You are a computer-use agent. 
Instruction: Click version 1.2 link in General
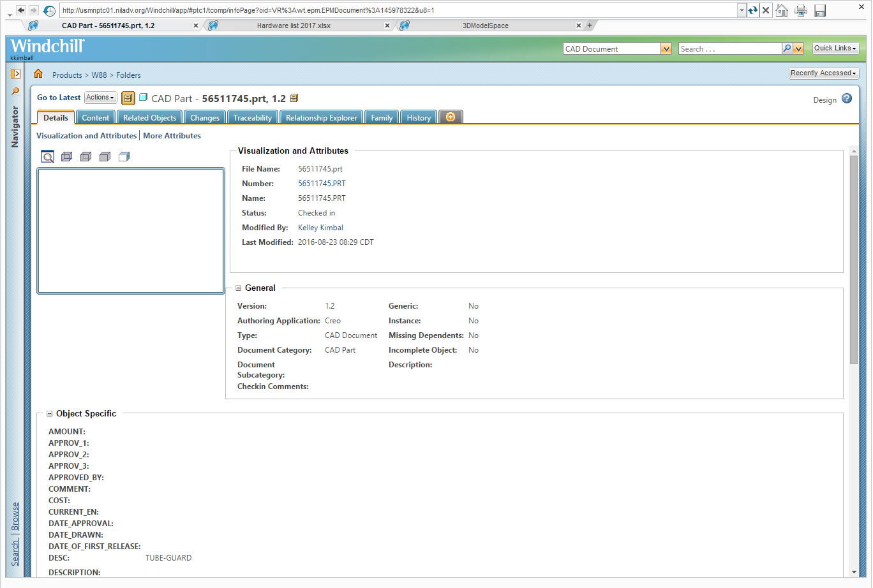coord(330,306)
